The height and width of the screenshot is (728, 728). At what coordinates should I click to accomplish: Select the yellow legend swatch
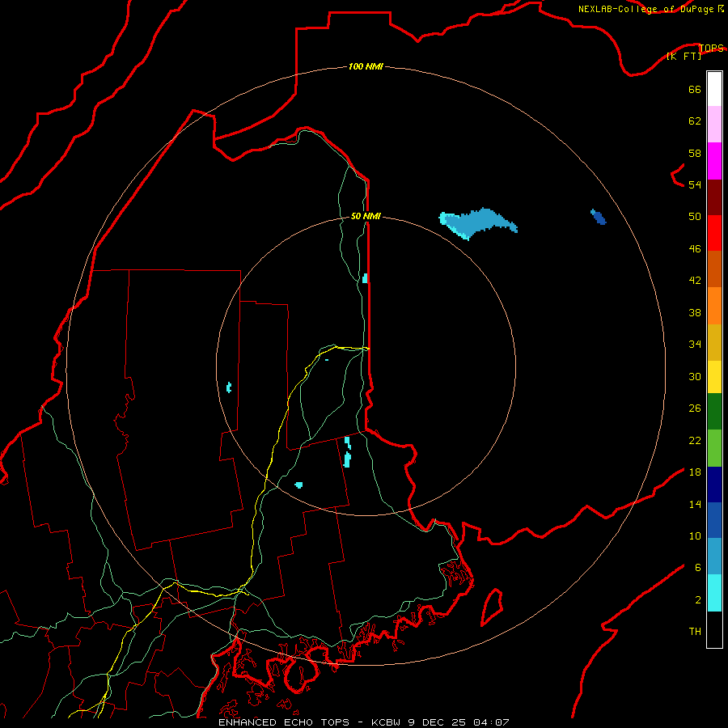[x=714, y=377]
